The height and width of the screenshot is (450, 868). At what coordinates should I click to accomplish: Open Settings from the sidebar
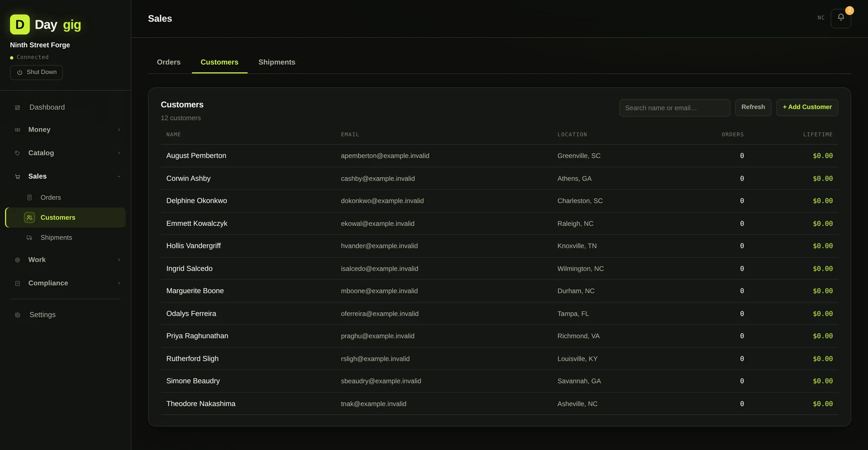[x=66, y=315]
